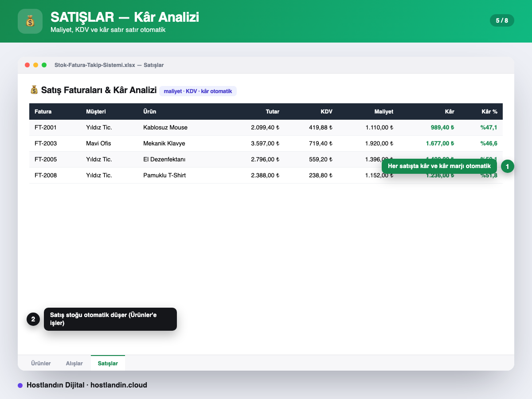Click the Tutar column header
Screen dimensions: 532x399
(273, 112)
